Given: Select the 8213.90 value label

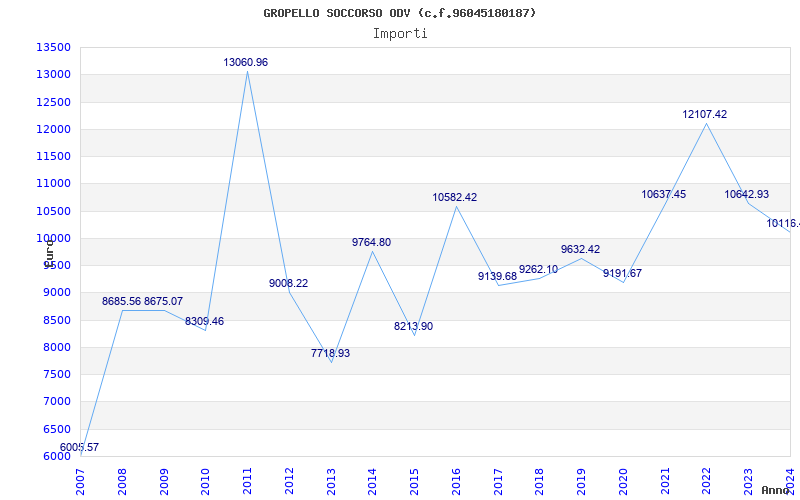Looking at the screenshot, I should 413,327.
